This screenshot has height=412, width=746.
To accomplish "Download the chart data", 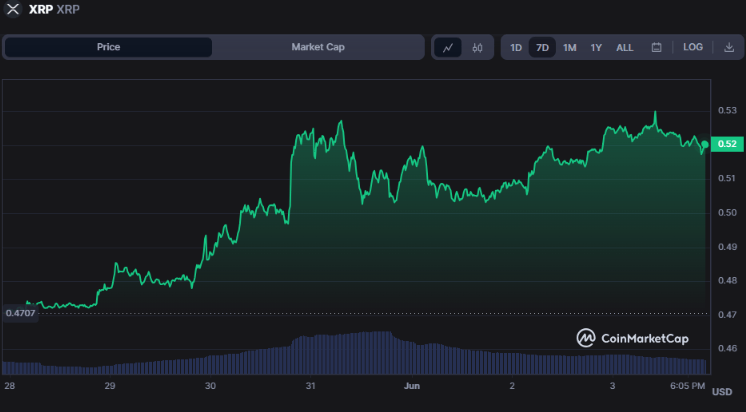I will click(729, 47).
